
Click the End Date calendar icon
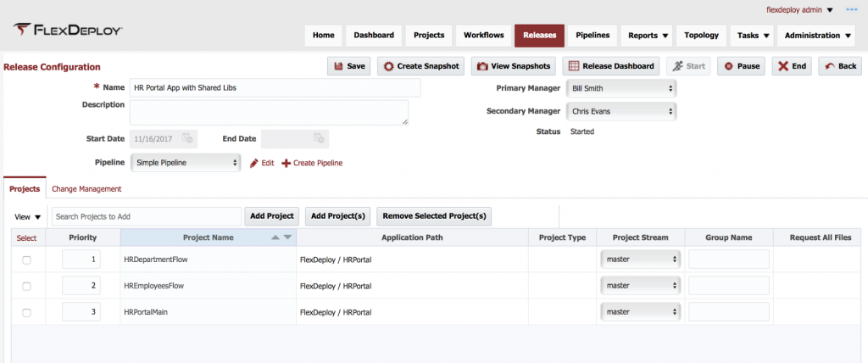(319, 138)
